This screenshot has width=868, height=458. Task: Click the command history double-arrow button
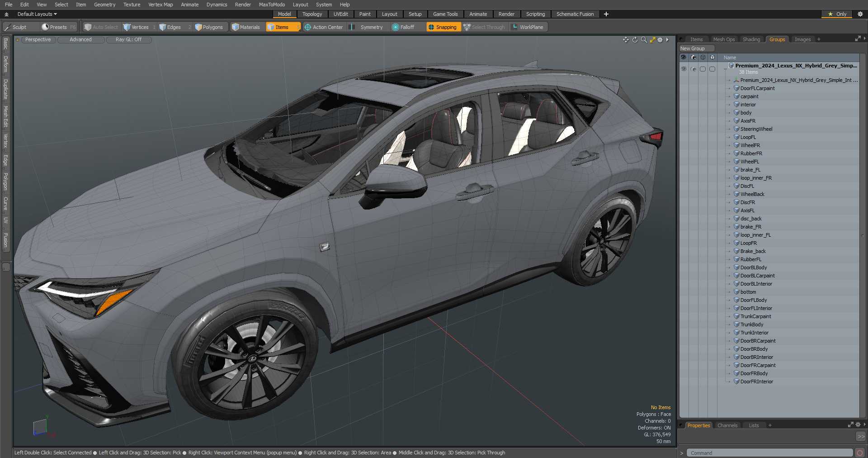click(x=861, y=437)
